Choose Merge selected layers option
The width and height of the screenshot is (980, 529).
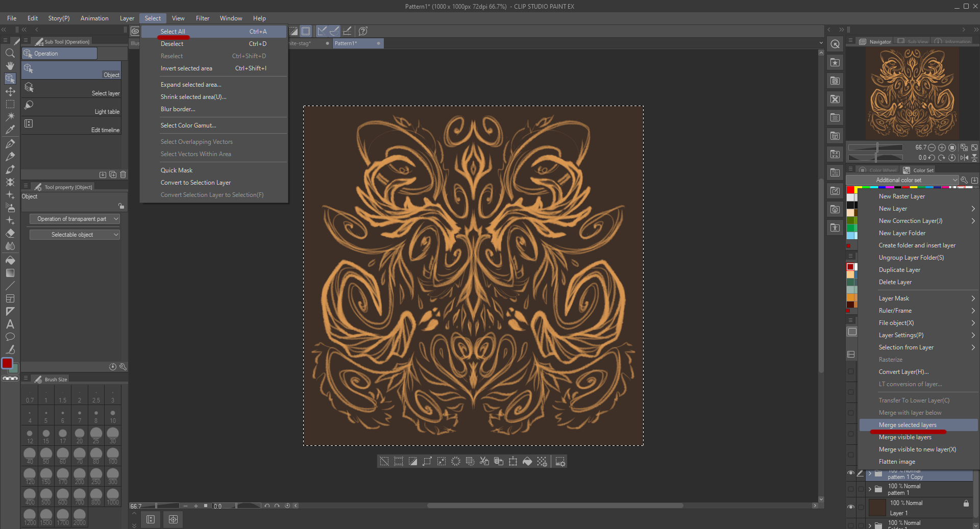point(908,425)
